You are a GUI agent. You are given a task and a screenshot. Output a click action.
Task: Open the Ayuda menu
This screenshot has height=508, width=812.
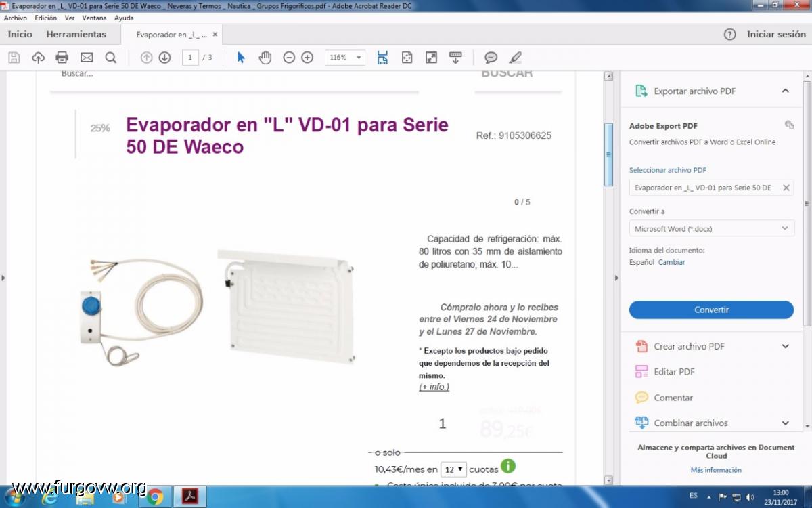click(124, 18)
